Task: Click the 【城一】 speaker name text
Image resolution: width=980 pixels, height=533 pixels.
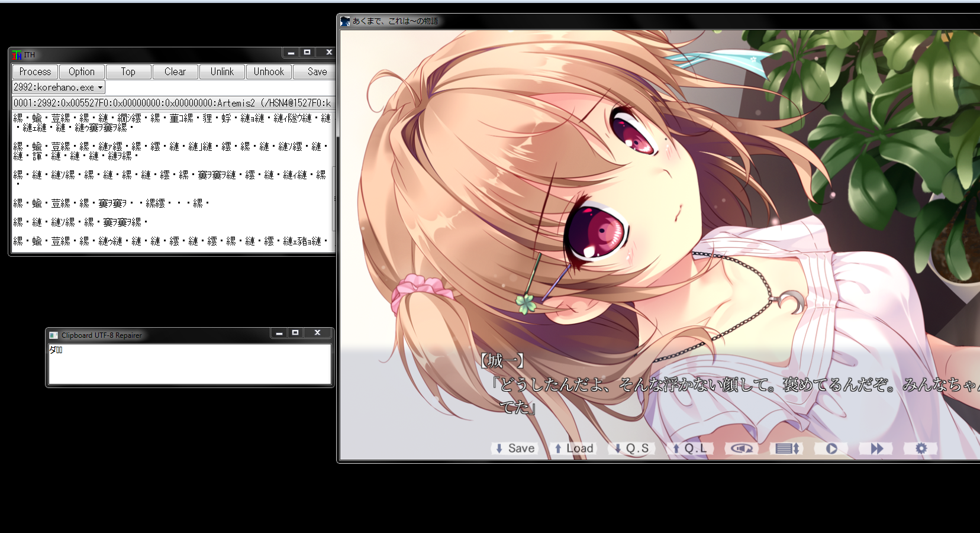Action: 502,361
